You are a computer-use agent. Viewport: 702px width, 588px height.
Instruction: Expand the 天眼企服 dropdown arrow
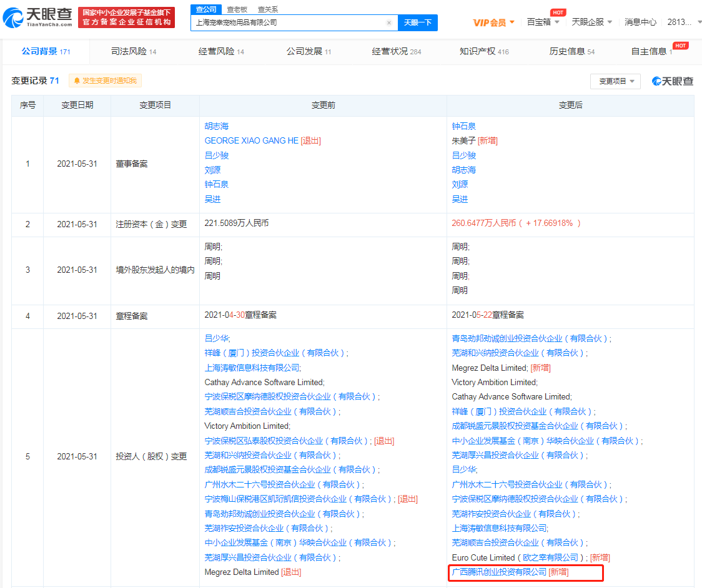point(610,22)
